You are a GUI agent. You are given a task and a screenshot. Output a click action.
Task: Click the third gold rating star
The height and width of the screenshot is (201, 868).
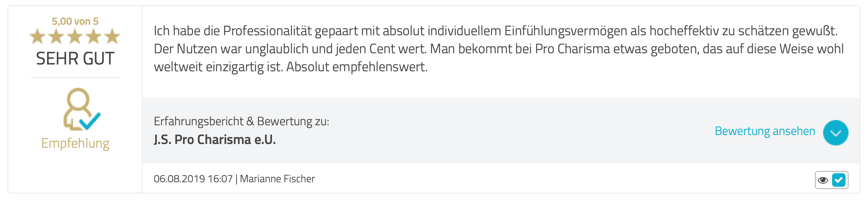pos(75,37)
